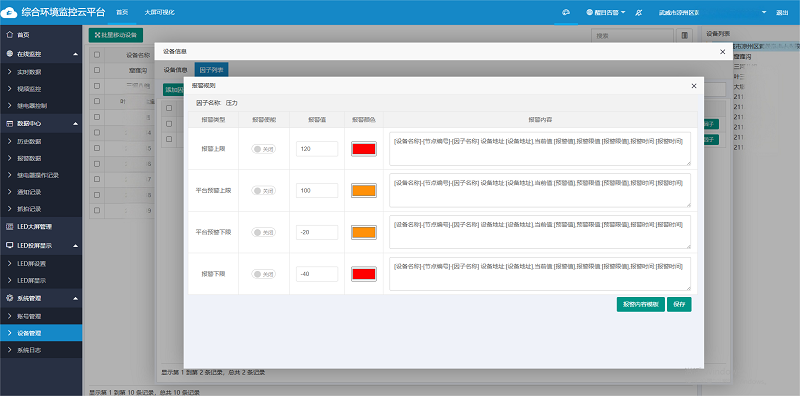The image size is (800, 396).
Task: Open the 报警内容模板 button
Action: [x=640, y=305]
